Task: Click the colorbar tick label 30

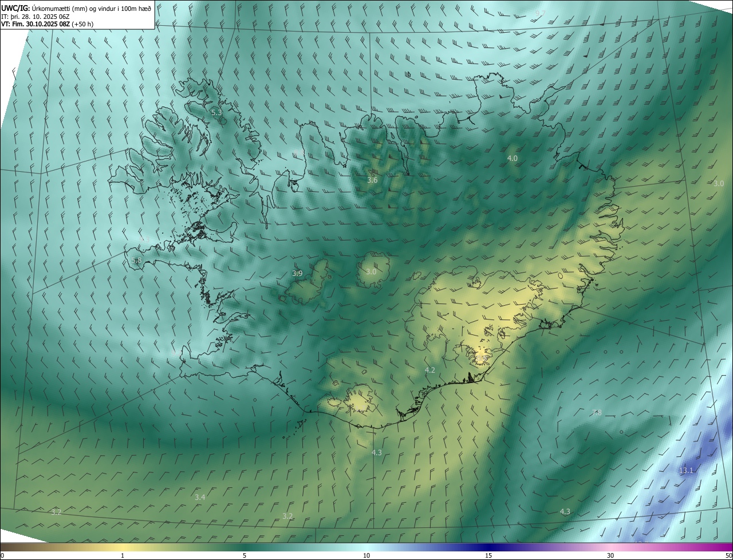Action: pos(610,555)
